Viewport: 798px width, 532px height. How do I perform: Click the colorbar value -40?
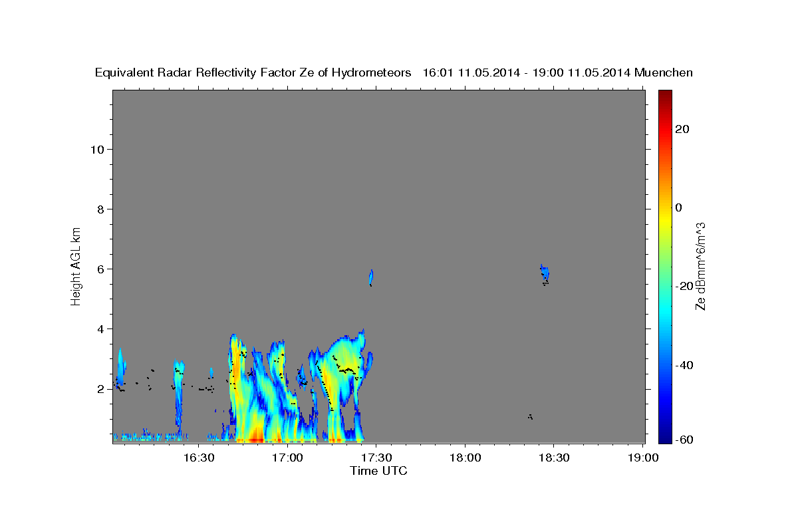click(684, 364)
